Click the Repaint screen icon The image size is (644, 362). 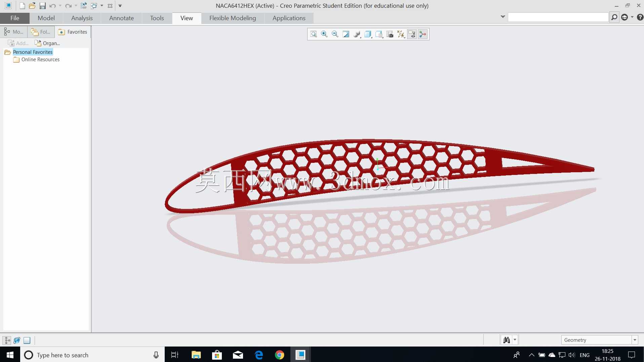pos(346,34)
